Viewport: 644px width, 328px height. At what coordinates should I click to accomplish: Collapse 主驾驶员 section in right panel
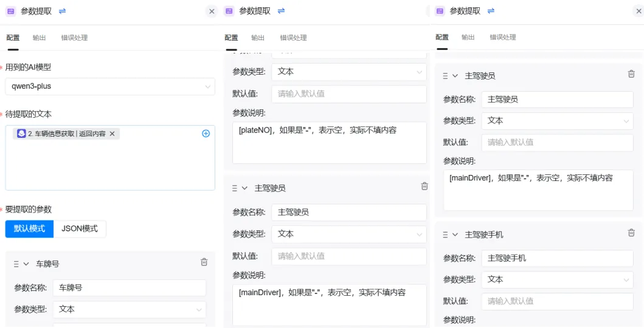(455, 76)
